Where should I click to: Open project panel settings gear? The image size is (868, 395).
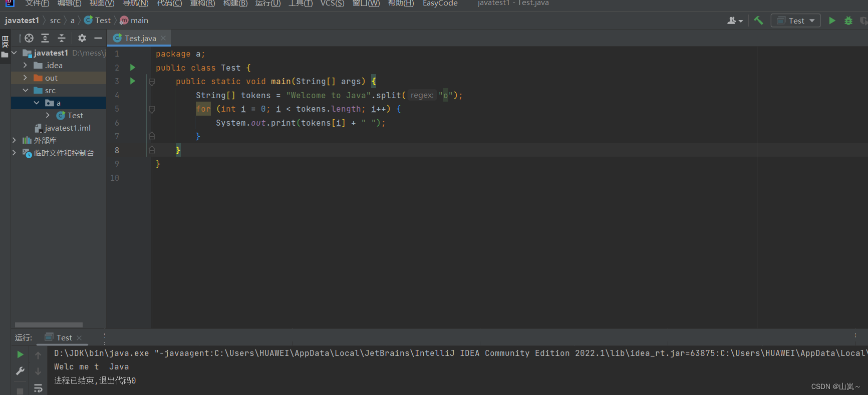[82, 38]
